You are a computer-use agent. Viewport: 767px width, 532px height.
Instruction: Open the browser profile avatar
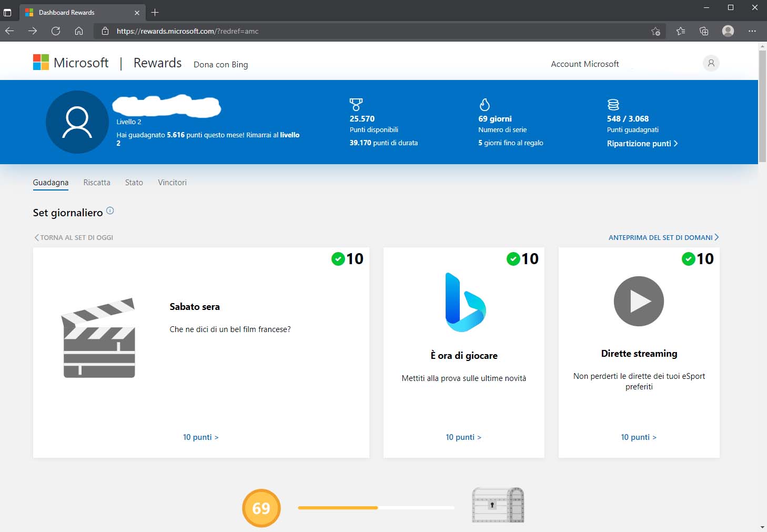(x=728, y=31)
